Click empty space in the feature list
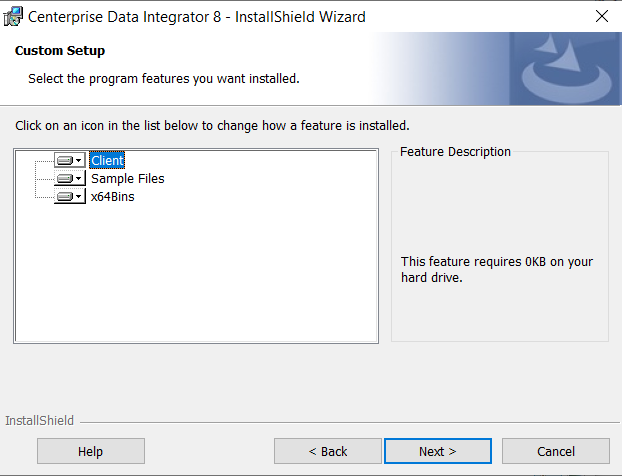 pyautogui.click(x=200, y=280)
